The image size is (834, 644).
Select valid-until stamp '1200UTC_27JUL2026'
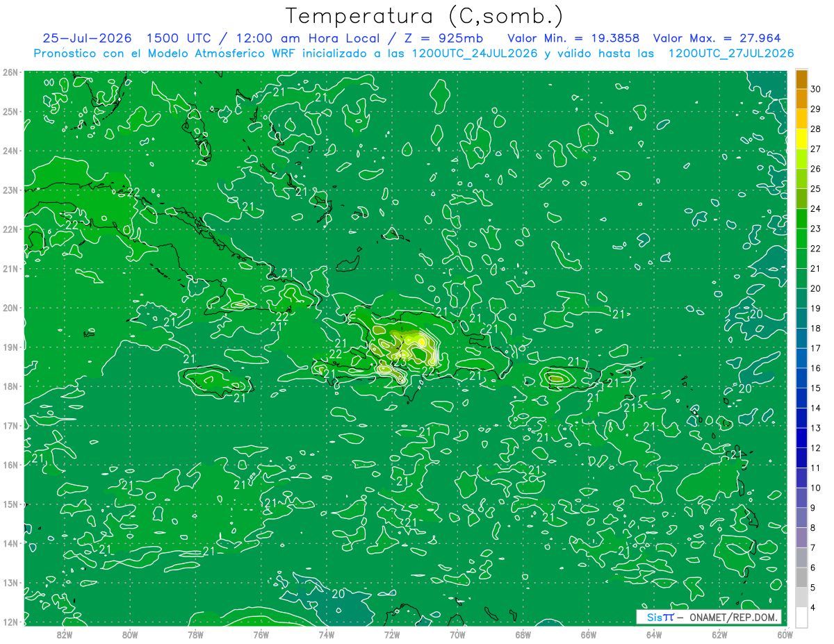(x=731, y=53)
